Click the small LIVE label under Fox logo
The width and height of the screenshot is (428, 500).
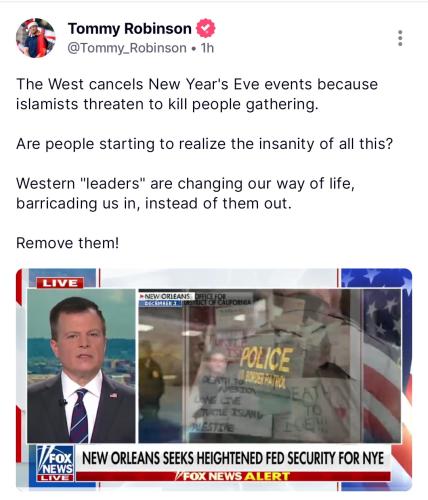(x=55, y=477)
